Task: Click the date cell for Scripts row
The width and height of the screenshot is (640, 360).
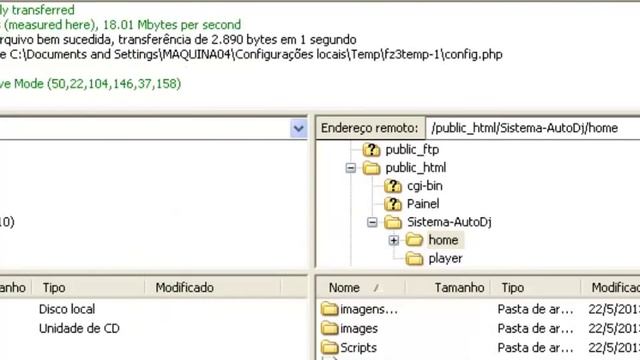Action: click(x=614, y=347)
